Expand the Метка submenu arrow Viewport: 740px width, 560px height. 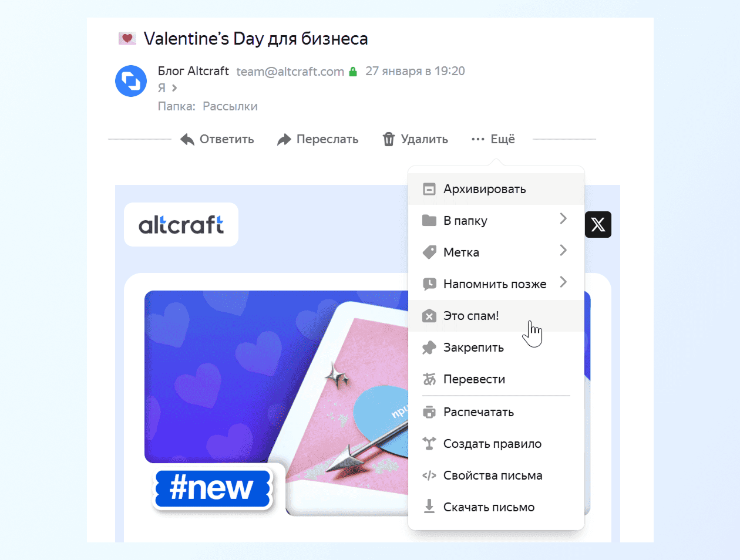[563, 251]
